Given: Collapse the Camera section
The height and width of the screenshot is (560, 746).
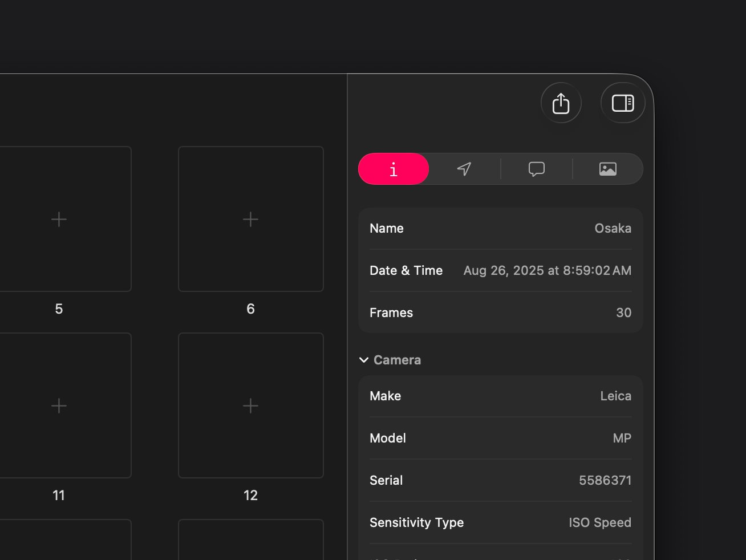Looking at the screenshot, I should click(x=364, y=360).
